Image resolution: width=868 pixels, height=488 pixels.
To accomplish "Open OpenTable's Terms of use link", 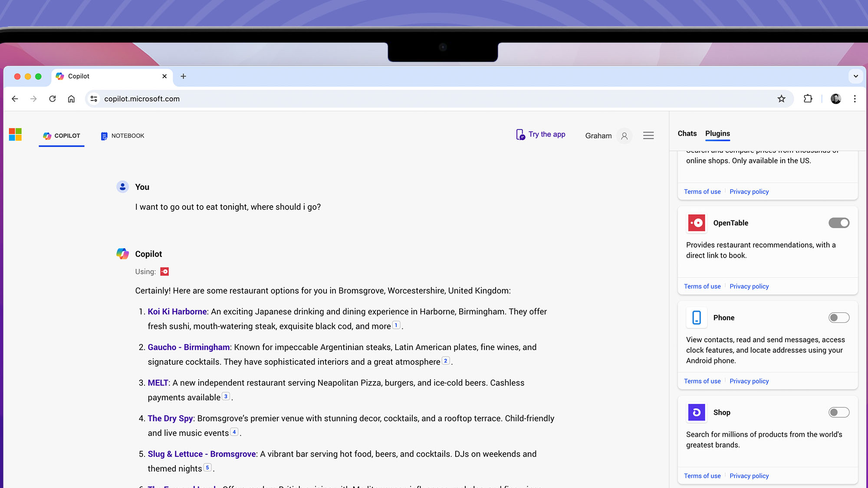I will pyautogui.click(x=702, y=286).
